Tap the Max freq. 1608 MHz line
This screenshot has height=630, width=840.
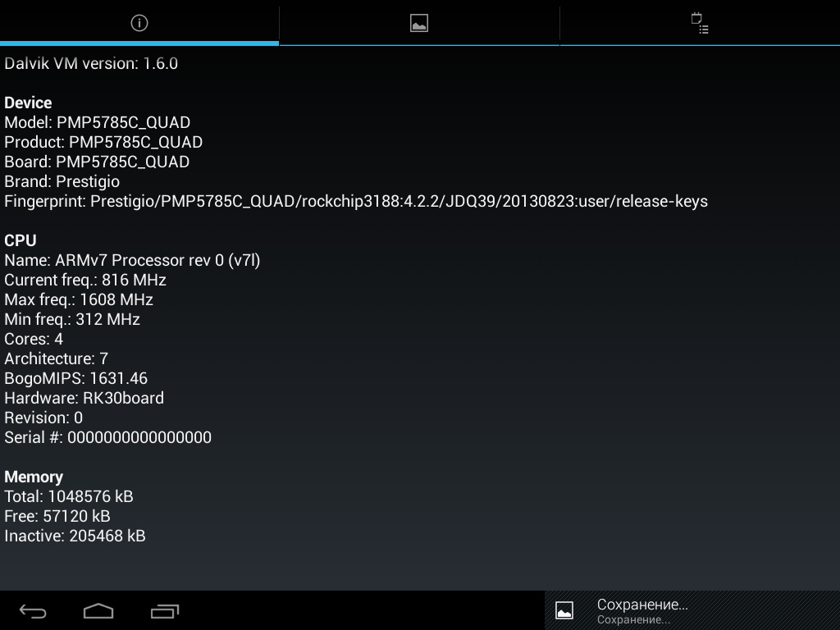(79, 299)
